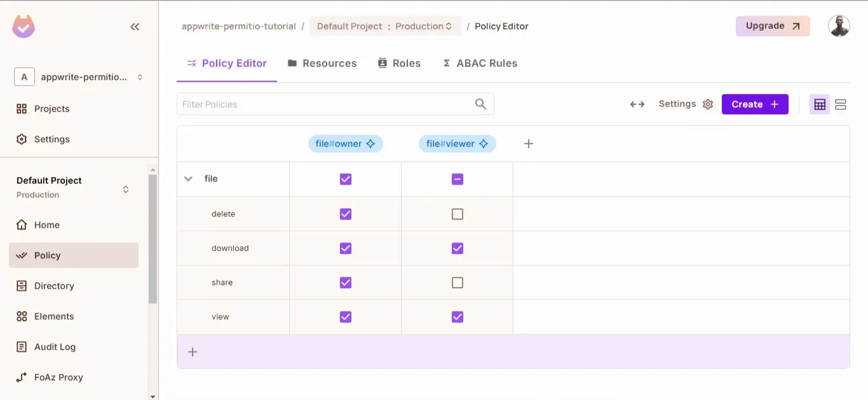Switch to the Roles tab

(x=399, y=63)
